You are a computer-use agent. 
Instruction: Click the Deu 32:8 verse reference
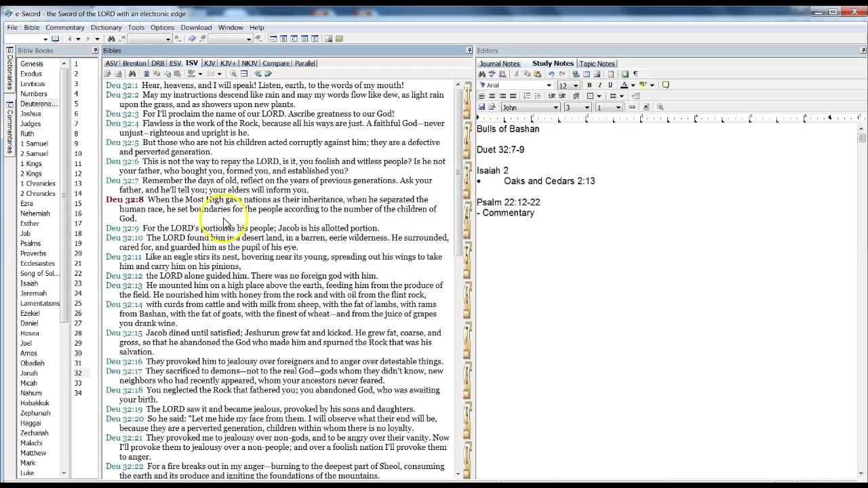125,199
